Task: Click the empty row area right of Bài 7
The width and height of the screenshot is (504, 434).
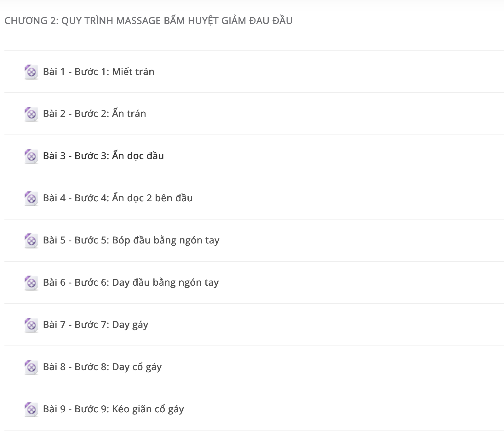Action: [x=326, y=325]
